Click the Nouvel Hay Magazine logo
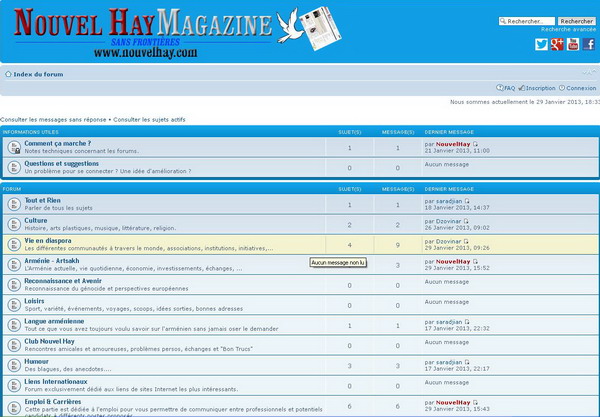The width and height of the screenshot is (600, 417). (x=177, y=32)
